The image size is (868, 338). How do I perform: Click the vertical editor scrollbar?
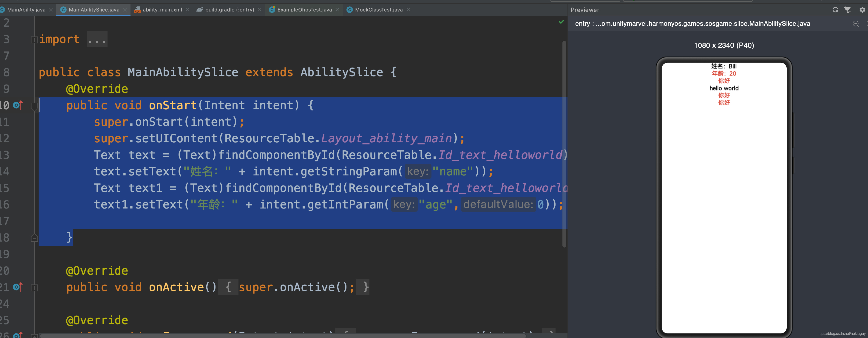[564, 144]
